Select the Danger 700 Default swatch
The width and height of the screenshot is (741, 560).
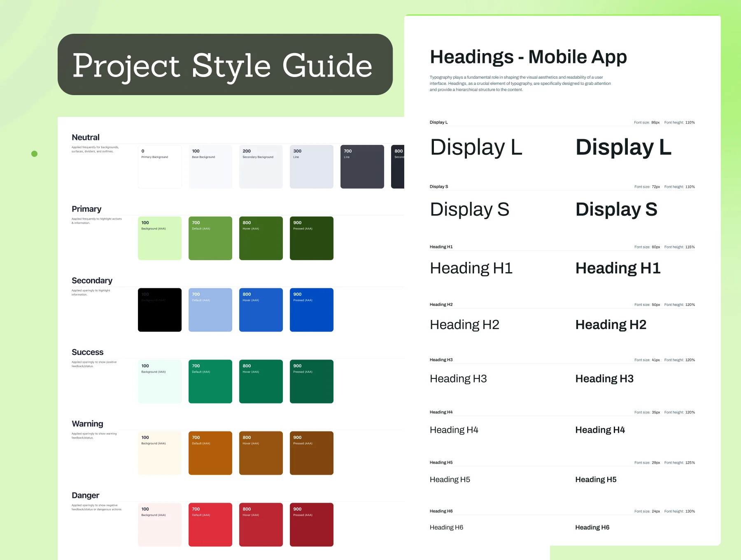coord(210,525)
